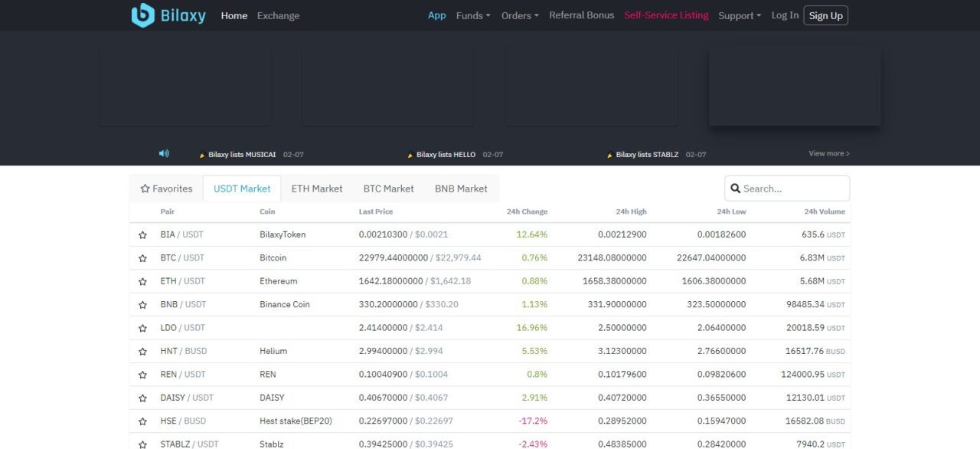
Task: Click View more announcements
Action: (829, 154)
